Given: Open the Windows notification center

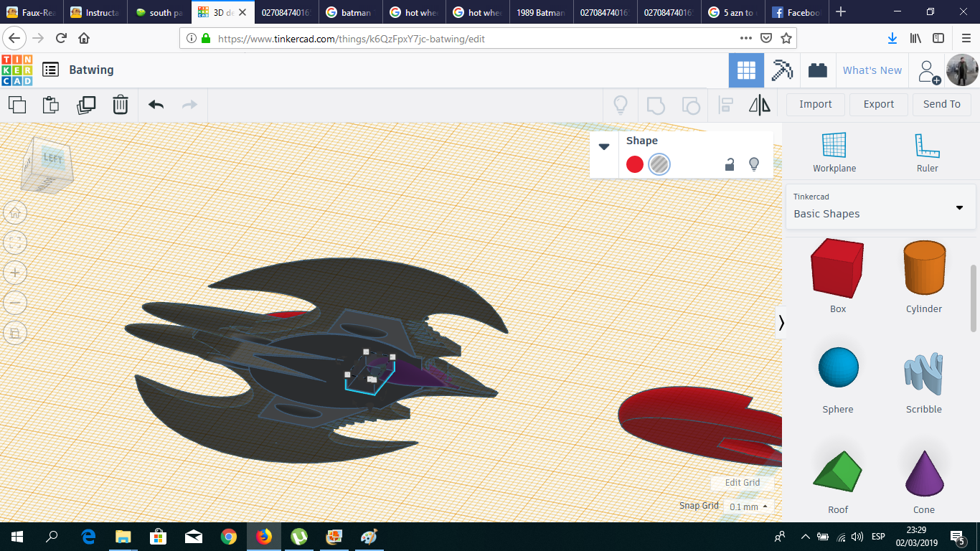Looking at the screenshot, I should coord(957,537).
